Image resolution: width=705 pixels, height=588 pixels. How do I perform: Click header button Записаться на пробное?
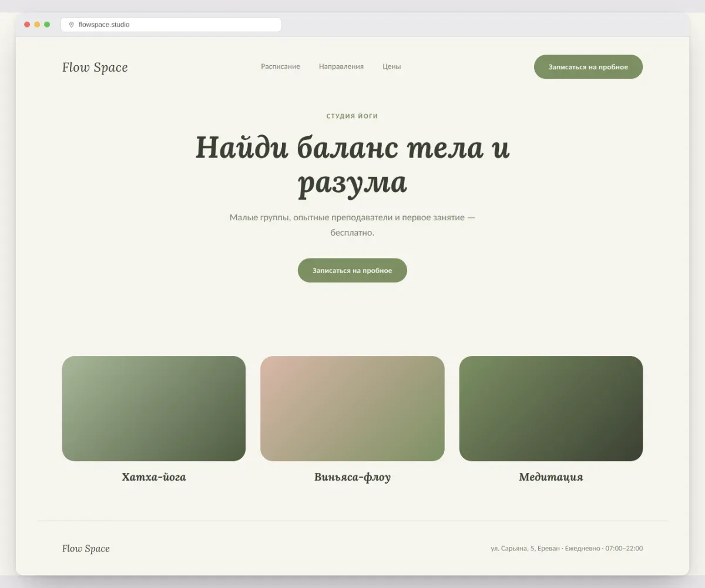(x=588, y=66)
